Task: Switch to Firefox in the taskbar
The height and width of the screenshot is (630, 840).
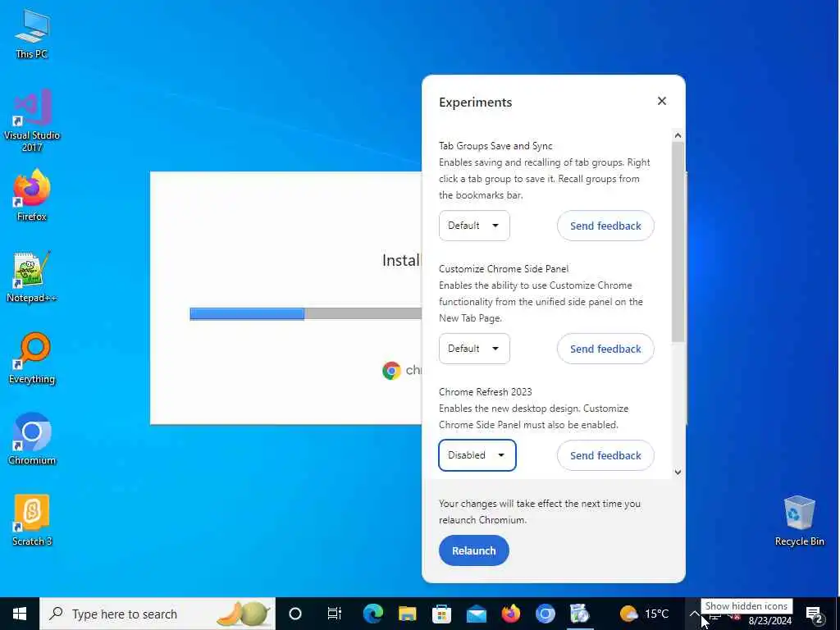Action: pyautogui.click(x=510, y=614)
